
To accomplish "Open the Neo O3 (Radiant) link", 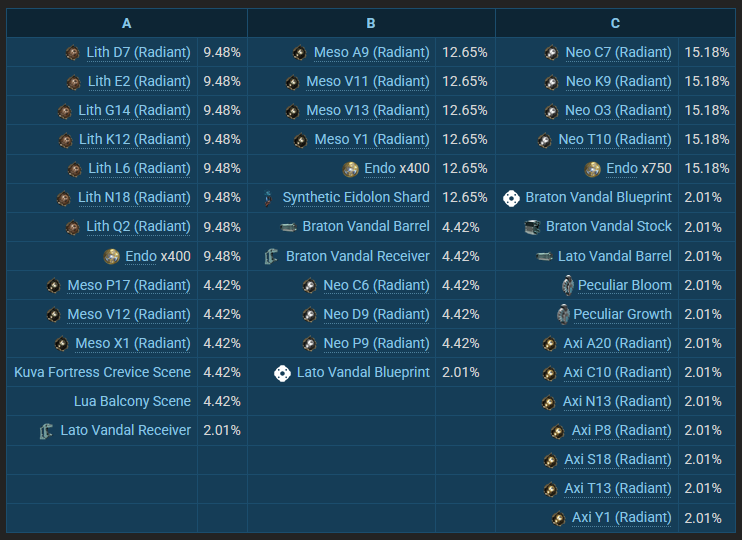I will point(618,111).
